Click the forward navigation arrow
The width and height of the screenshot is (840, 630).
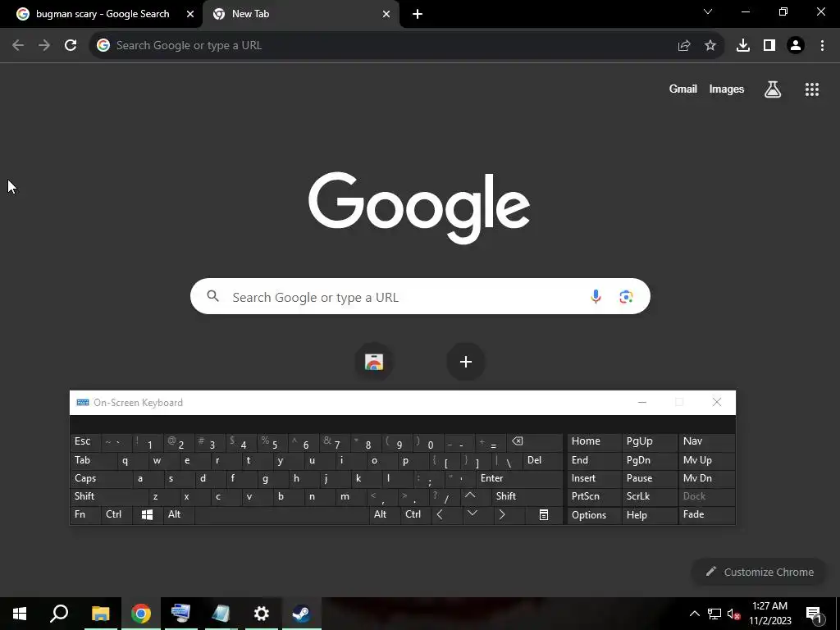[44, 45]
